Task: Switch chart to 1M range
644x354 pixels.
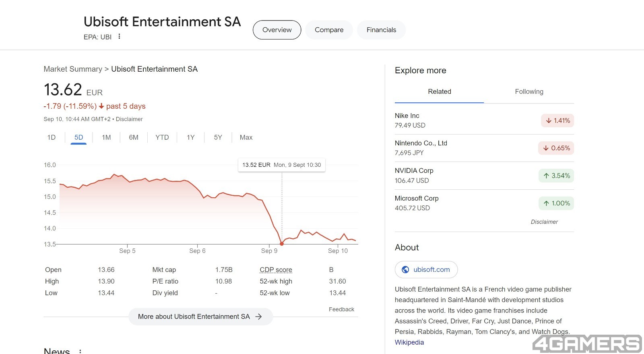Action: click(x=106, y=137)
